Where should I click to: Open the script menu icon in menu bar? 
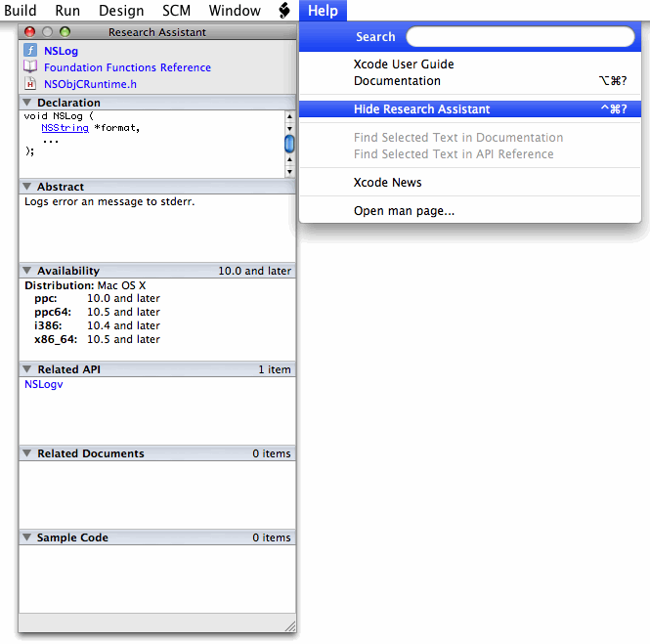click(284, 10)
